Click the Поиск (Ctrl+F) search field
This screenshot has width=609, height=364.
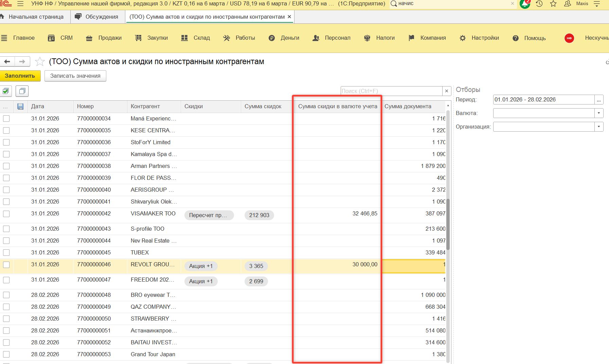(x=391, y=91)
